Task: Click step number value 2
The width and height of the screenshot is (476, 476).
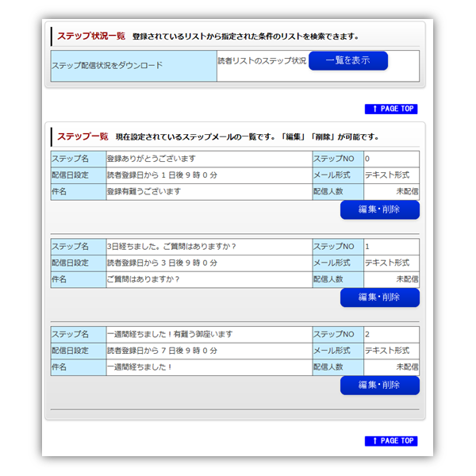Action: click(x=367, y=334)
